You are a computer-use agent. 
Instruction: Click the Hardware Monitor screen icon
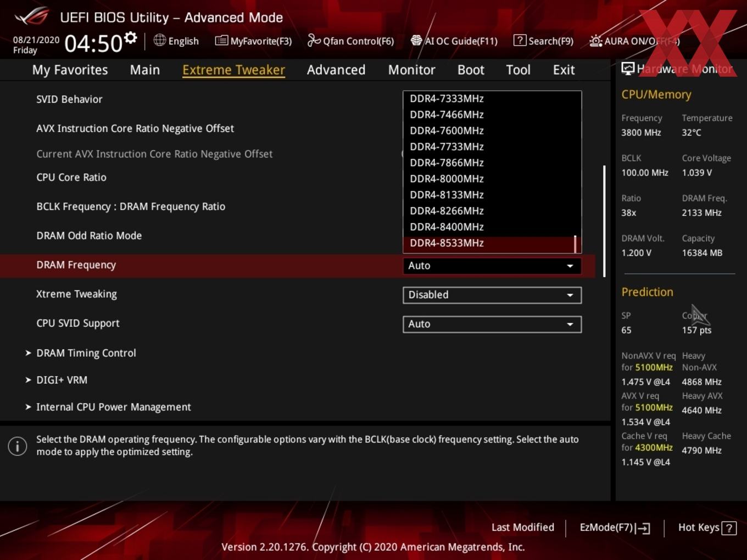point(628,69)
